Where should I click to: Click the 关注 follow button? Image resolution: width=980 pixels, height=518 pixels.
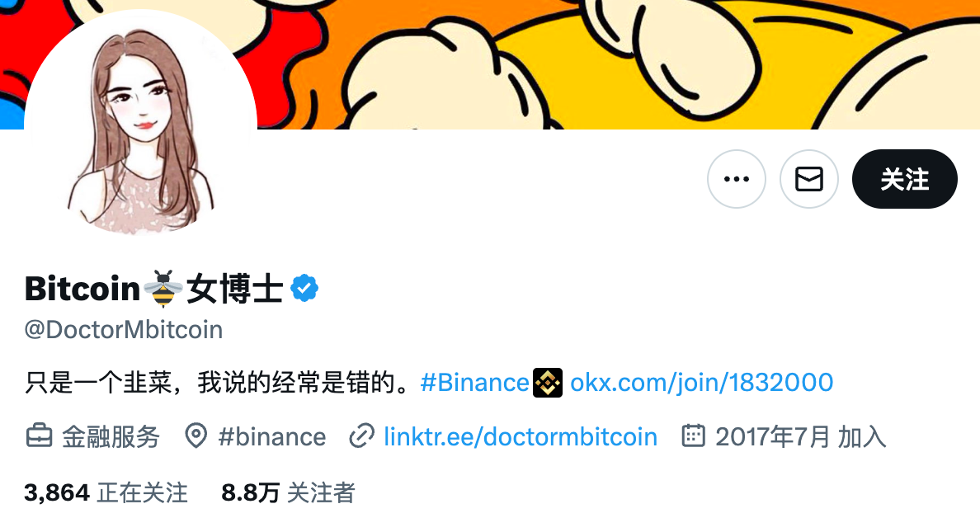tap(904, 179)
